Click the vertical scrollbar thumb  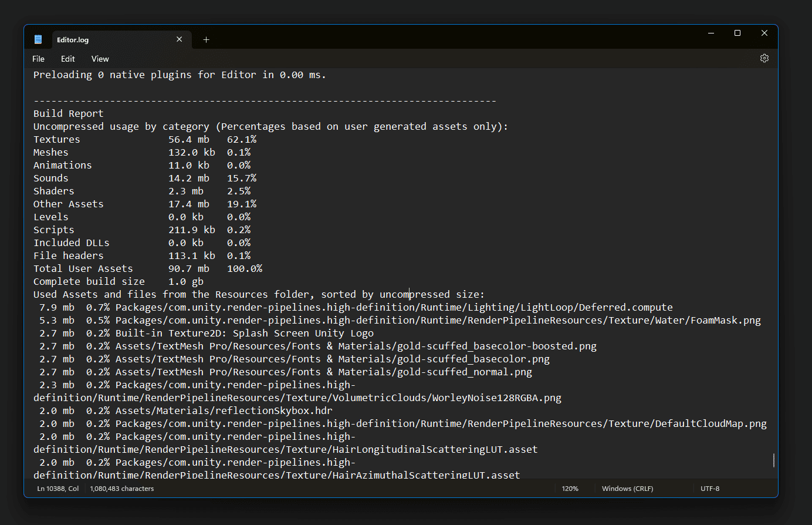[x=774, y=460]
